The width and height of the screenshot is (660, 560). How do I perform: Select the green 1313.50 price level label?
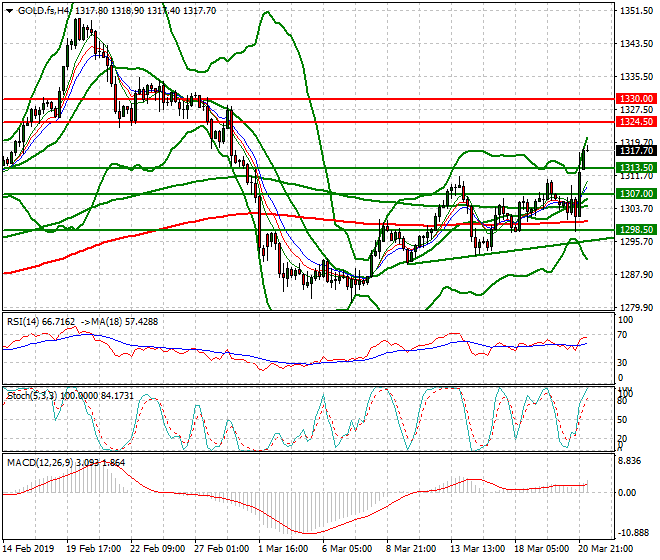(635, 167)
